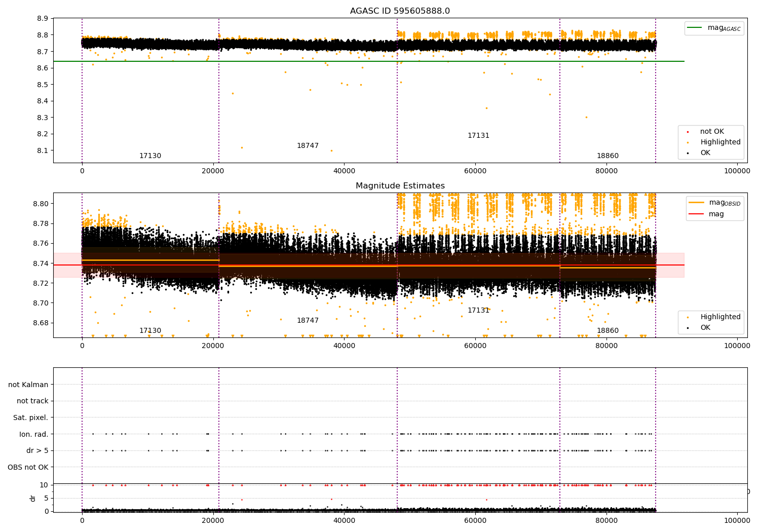Select OBSID label 18860 in Magnitude Estimates plot

coord(607,331)
